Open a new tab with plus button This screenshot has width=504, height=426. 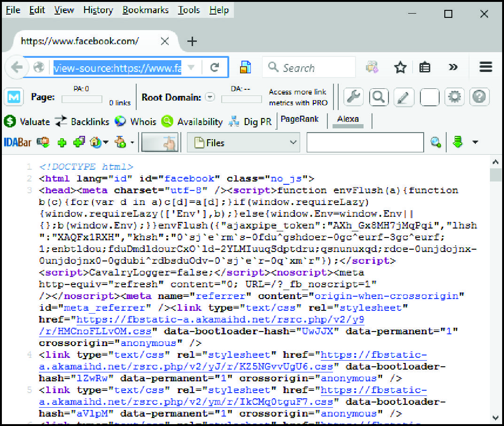point(192,41)
